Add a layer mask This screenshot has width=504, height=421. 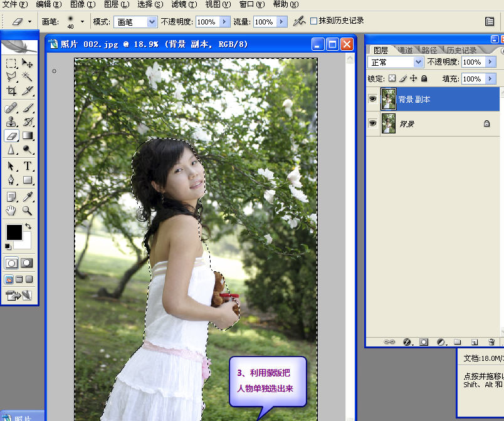[424, 342]
